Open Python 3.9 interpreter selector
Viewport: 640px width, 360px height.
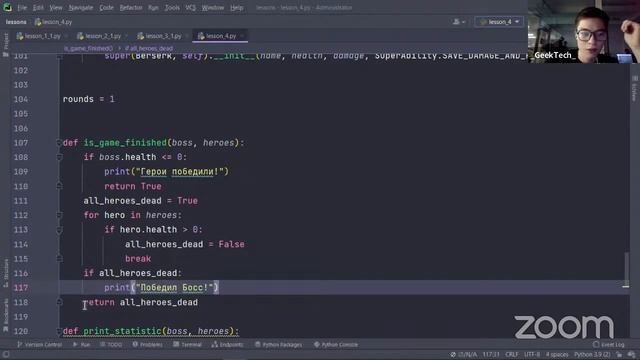pos(592,355)
